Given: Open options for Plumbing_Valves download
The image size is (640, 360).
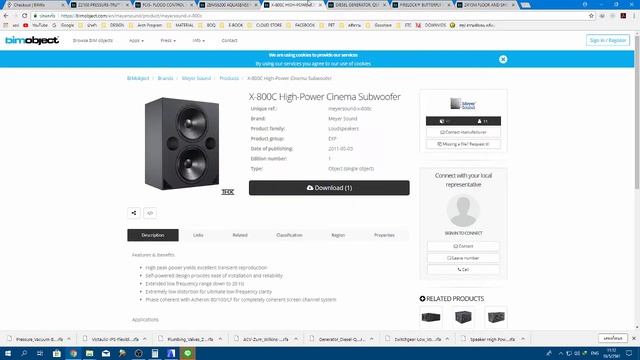Looking at the screenshot, I should (x=220, y=339).
